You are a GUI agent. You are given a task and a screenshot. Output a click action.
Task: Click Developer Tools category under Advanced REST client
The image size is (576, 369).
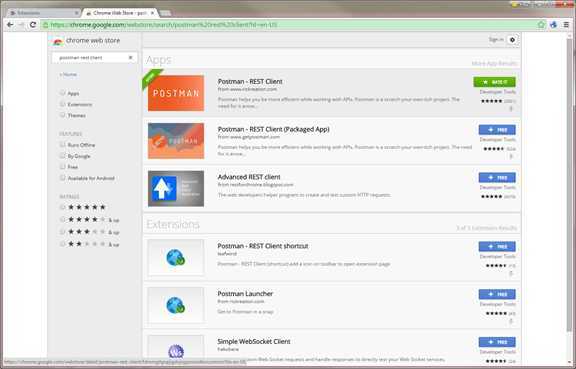[497, 187]
